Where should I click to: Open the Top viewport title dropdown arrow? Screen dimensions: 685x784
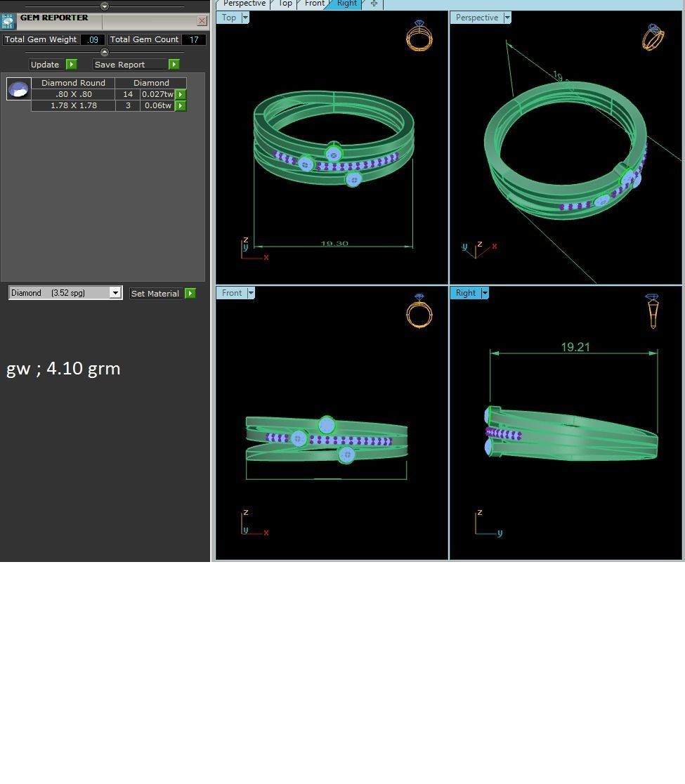coord(245,18)
